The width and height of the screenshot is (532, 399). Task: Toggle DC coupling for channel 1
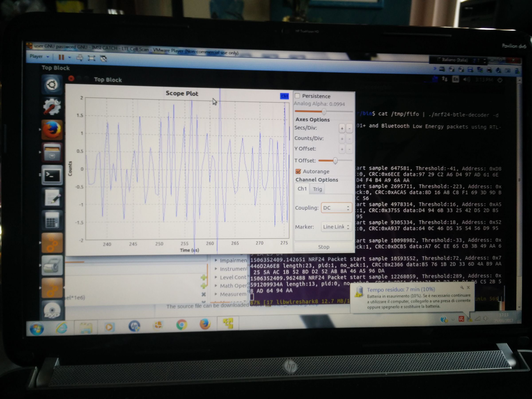tap(336, 207)
